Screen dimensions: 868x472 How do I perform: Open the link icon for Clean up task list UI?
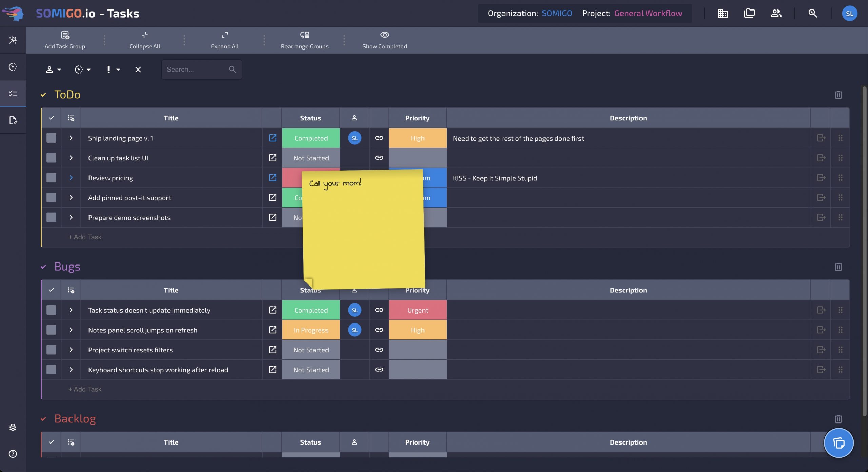[379, 158]
